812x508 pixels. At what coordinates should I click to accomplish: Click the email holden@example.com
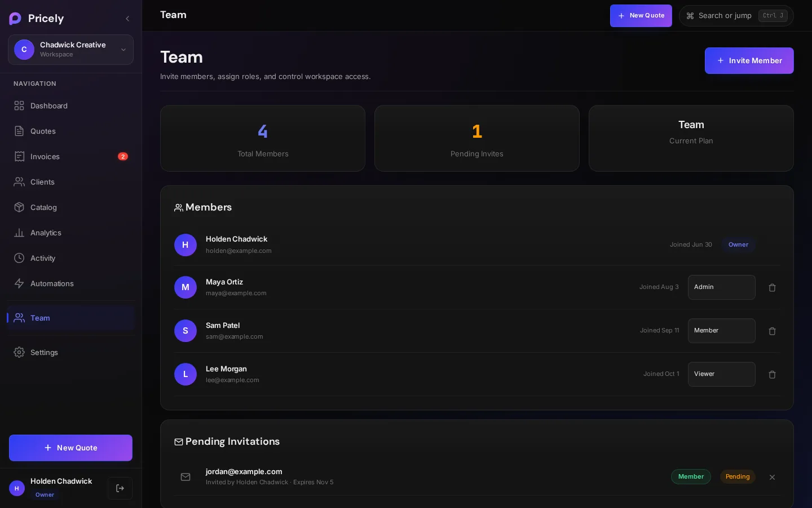[x=239, y=251]
